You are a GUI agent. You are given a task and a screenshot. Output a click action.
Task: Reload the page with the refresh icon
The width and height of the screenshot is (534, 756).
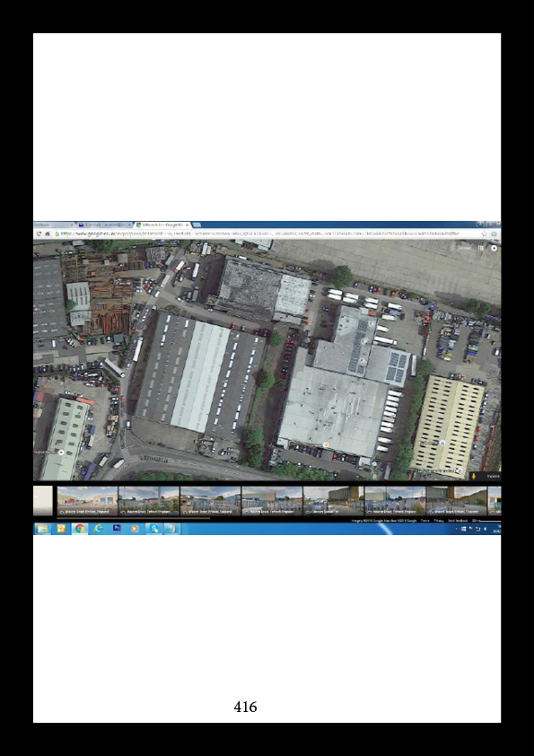(x=39, y=233)
